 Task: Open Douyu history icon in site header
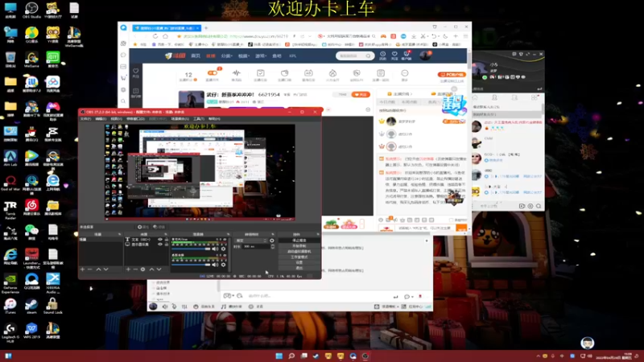point(383,56)
